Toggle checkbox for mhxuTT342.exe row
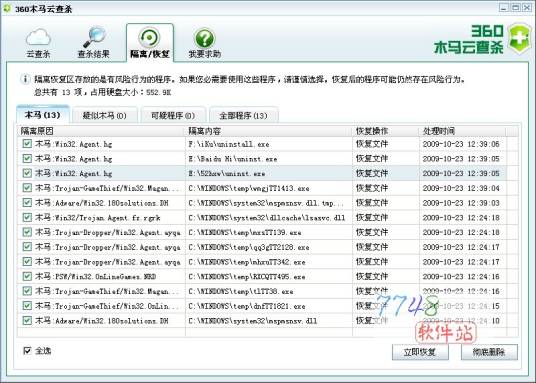The width and height of the screenshot is (536, 383). coord(27,261)
